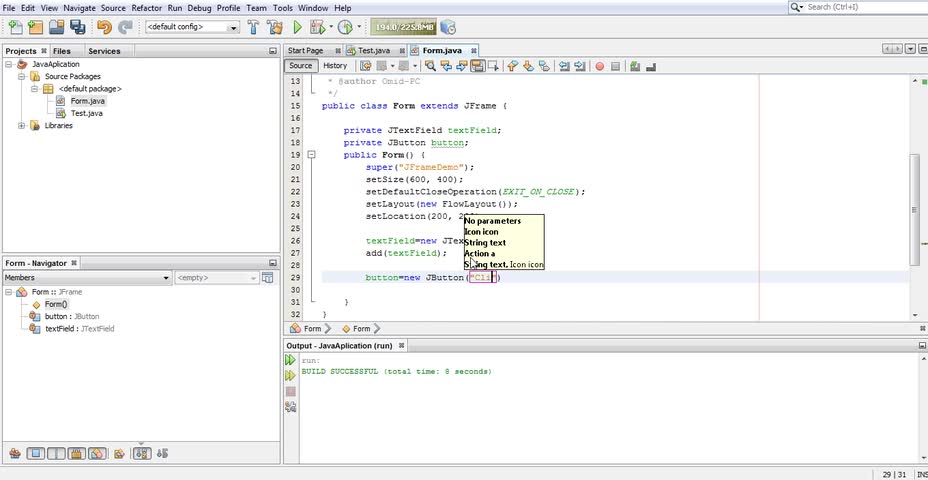Switch to the Files tab
The height and width of the screenshot is (480, 928).
(x=62, y=51)
